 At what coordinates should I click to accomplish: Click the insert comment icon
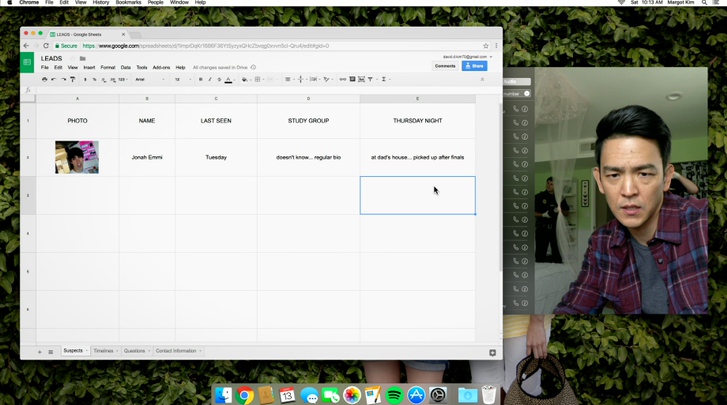coord(352,79)
